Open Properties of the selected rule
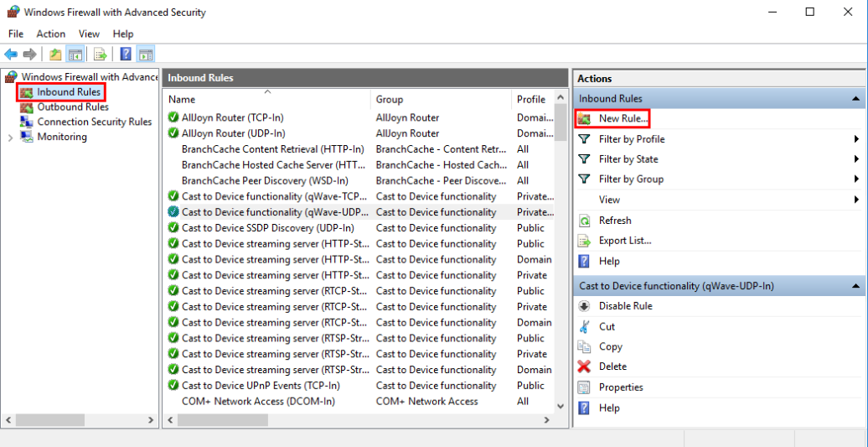The image size is (868, 447). 621,387
